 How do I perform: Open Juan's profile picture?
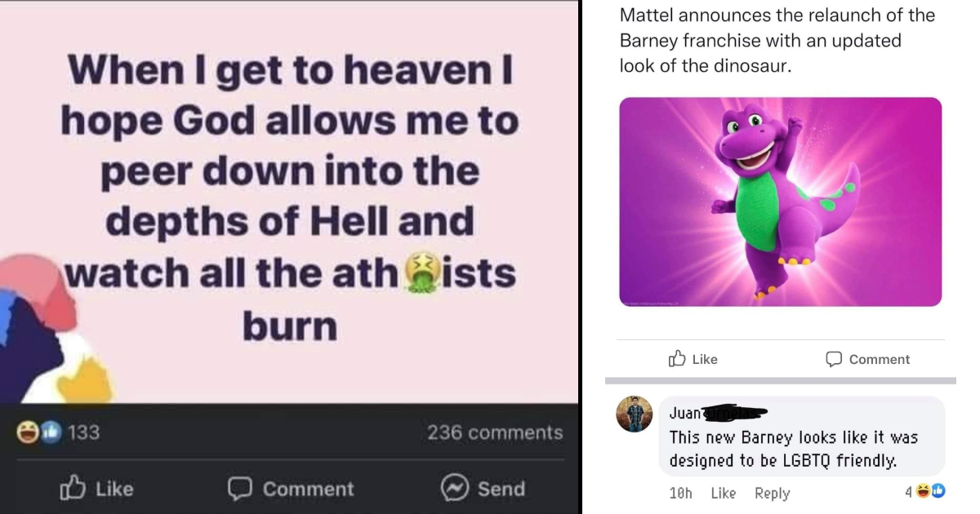[635, 414]
